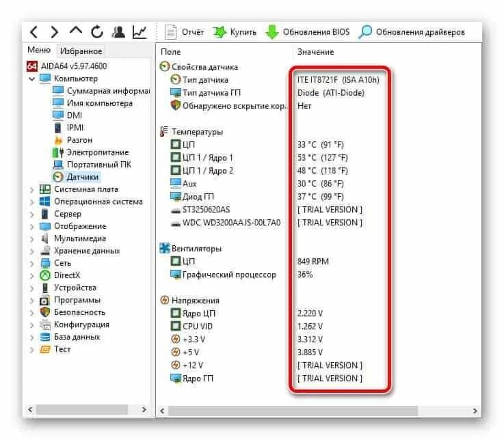Click the Устройства devices icon

[x=45, y=288]
